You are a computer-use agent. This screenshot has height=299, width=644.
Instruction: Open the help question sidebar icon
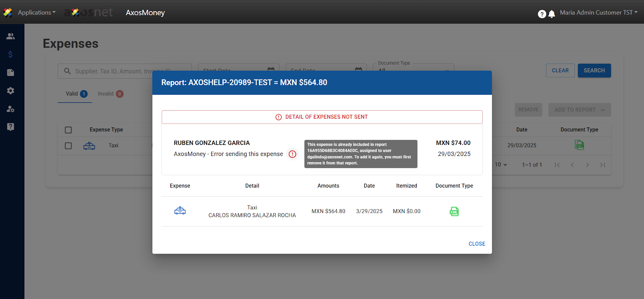click(11, 127)
